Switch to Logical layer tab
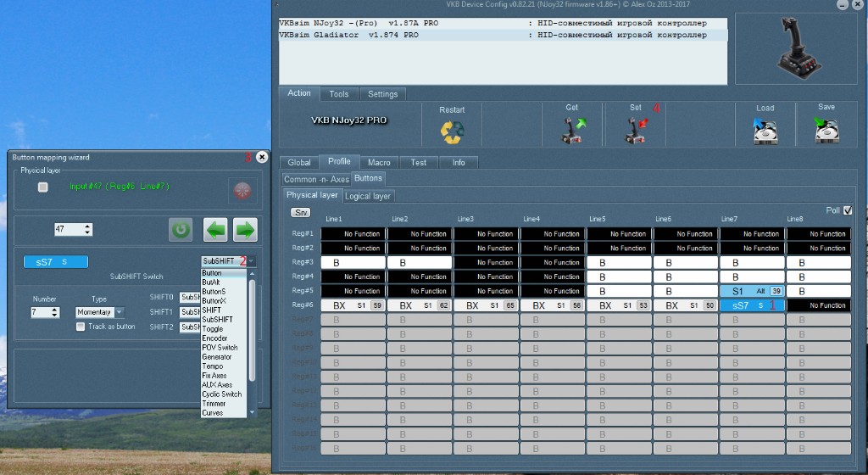Image resolution: width=868 pixels, height=475 pixels. click(x=368, y=196)
